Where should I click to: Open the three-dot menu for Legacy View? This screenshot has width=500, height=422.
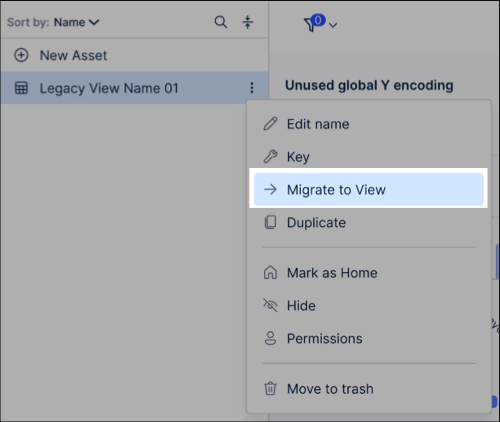point(252,88)
